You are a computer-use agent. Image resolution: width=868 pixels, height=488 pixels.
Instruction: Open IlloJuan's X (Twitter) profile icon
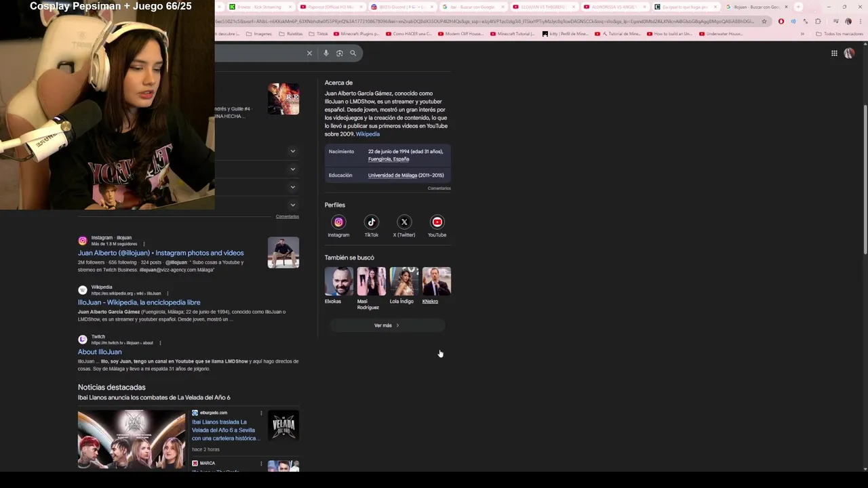pyautogui.click(x=404, y=222)
